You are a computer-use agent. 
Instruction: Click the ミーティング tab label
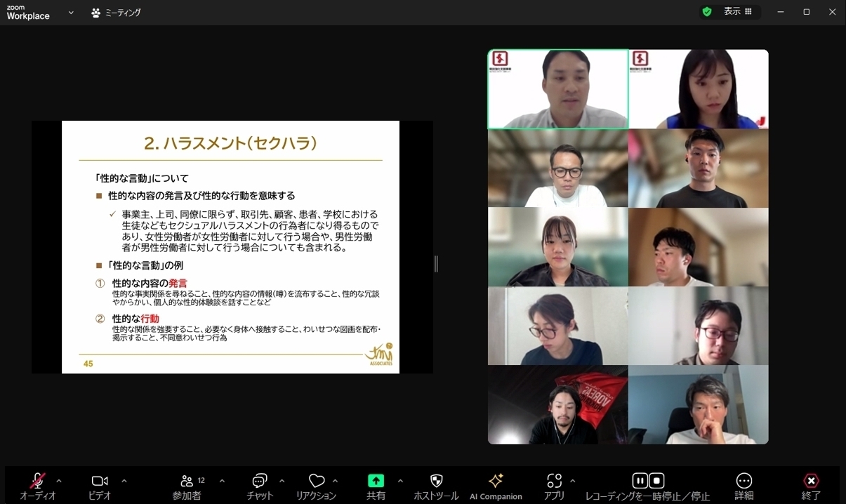[123, 13]
